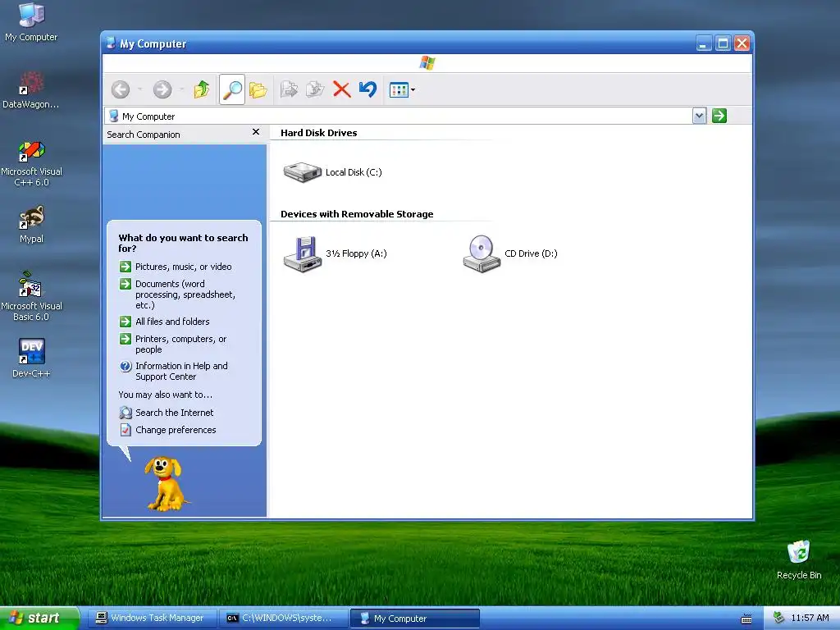Click the Move To toolbar icon
840x630 pixels.
tap(289, 89)
